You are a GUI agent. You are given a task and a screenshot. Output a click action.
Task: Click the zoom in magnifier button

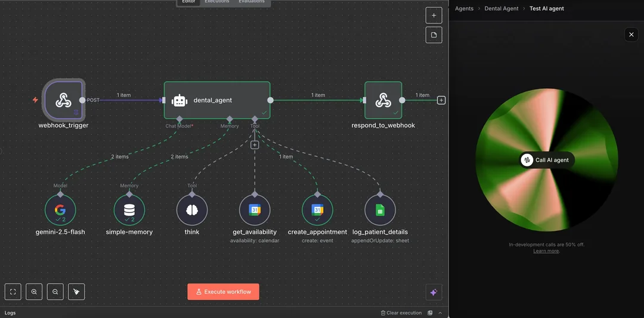[34, 292]
